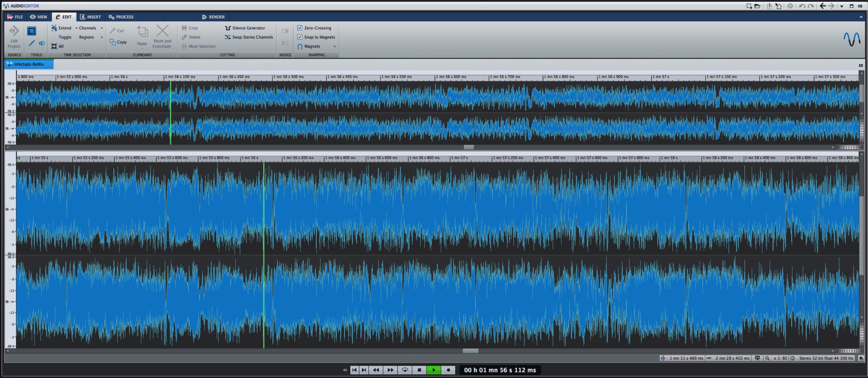Open the PROCESS tab
This screenshot has width=868, height=378.
121,17
